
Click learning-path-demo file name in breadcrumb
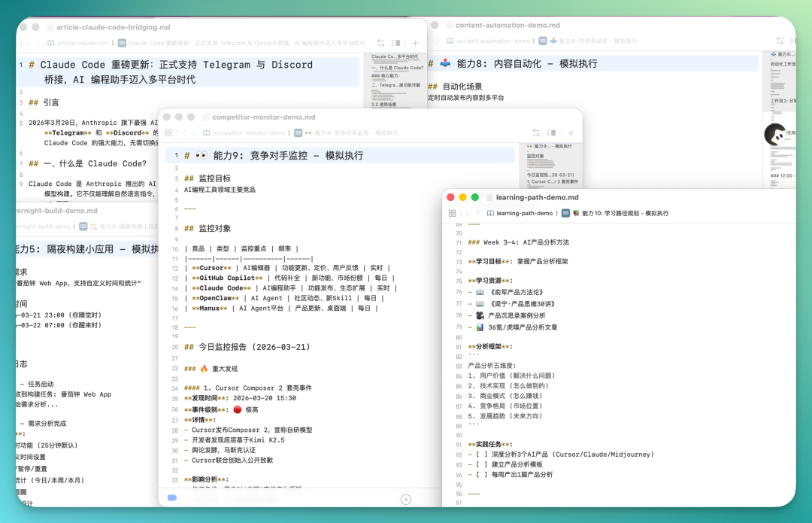tap(524, 213)
